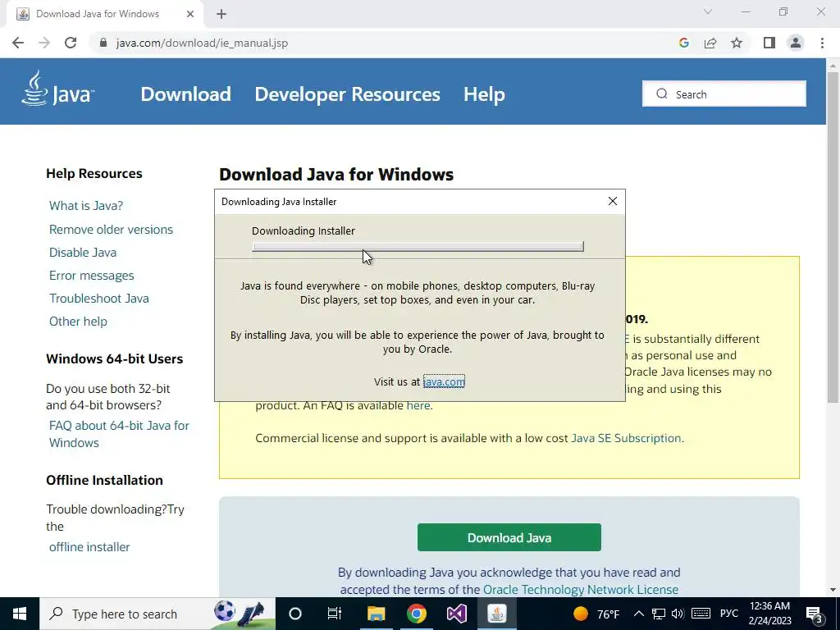Viewport: 840px width, 630px height.
Task: Open the Error messages link
Action: pyautogui.click(x=92, y=276)
